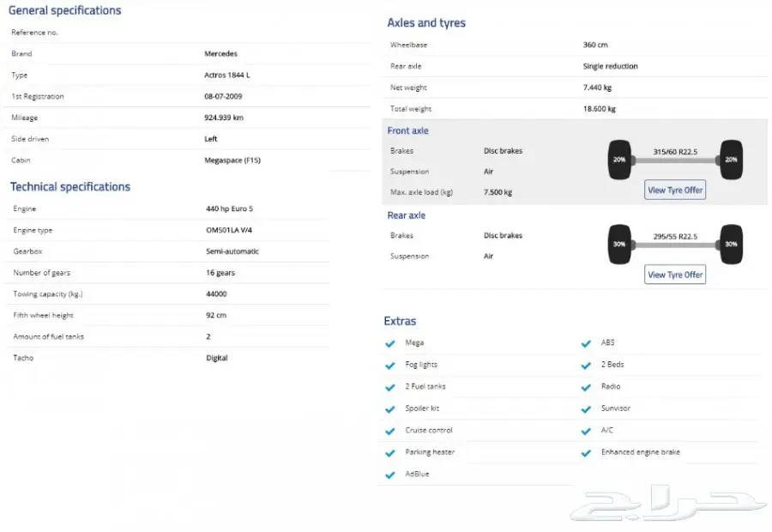This screenshot has height=532, width=772.
Task: Click the side driven value Left
Action: 211,139
